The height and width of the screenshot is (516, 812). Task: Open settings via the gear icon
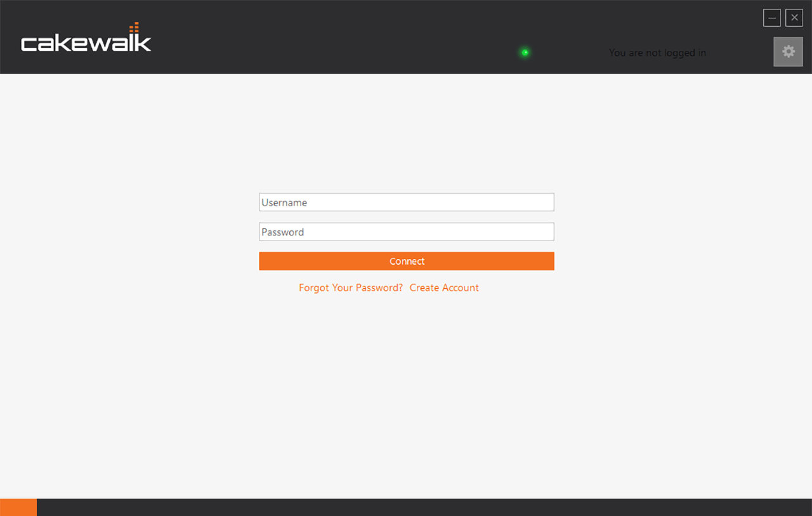[788, 51]
